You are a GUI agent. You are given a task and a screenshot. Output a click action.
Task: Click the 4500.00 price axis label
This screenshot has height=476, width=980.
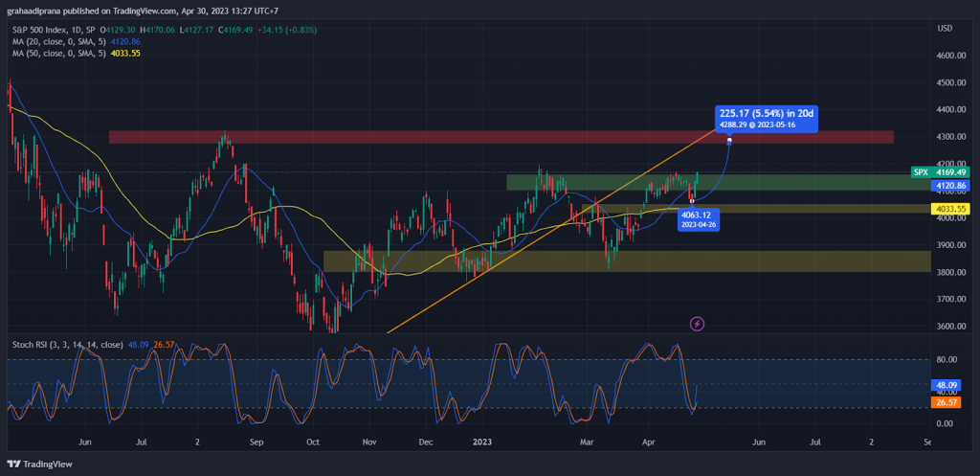[951, 82]
